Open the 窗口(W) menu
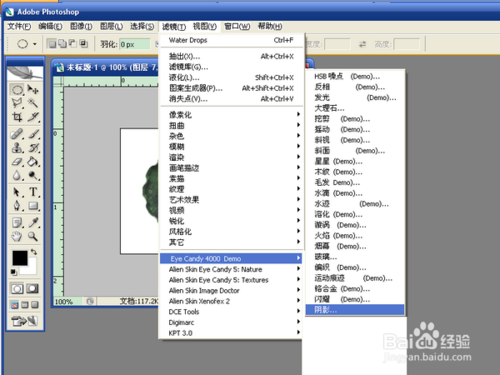 point(237,26)
